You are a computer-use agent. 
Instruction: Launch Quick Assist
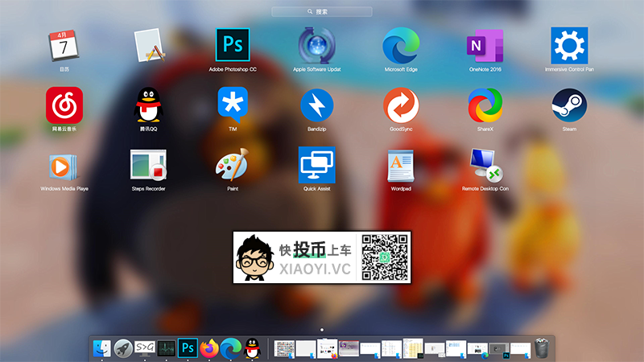point(316,165)
